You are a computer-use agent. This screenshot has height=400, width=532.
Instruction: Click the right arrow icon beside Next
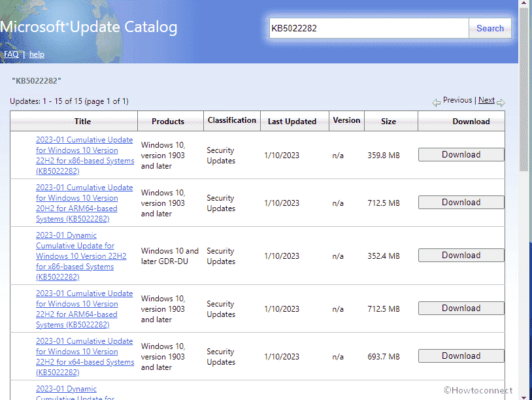[500, 102]
